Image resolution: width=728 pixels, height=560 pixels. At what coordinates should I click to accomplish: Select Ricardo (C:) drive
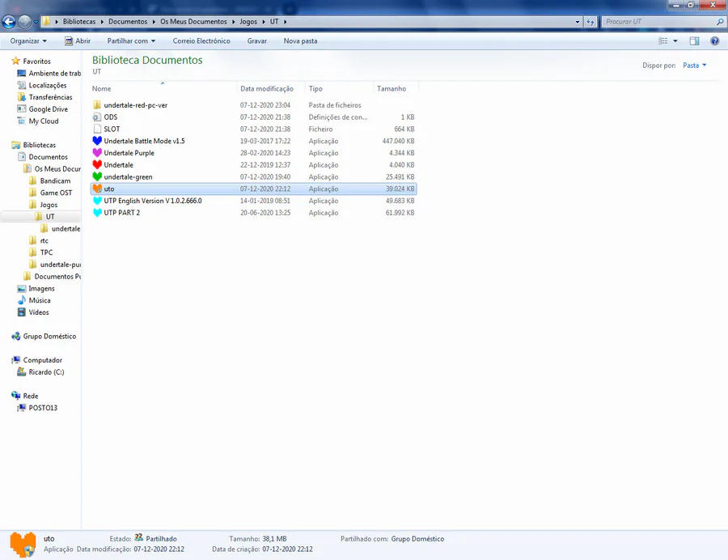[41, 372]
